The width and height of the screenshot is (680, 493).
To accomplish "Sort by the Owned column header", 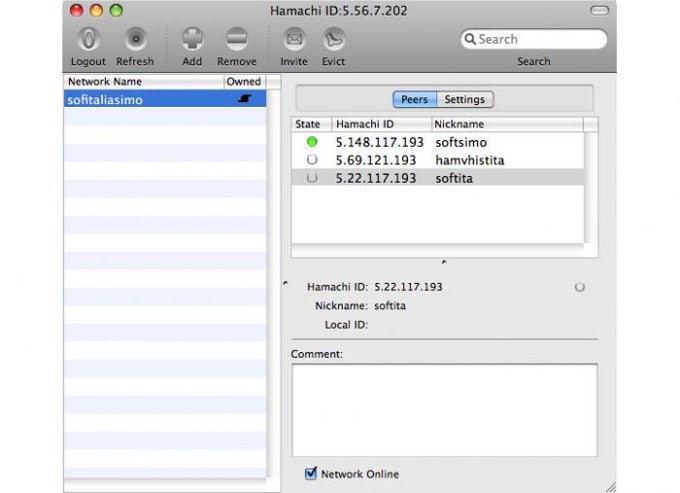I will (245, 82).
